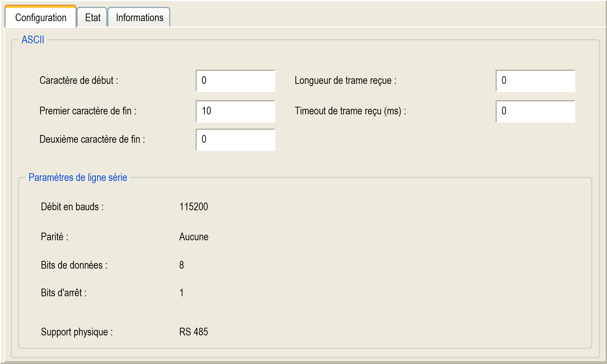The height and width of the screenshot is (364, 607).
Task: Click the Paramètres de ligne série heading
Action: pyautogui.click(x=78, y=178)
